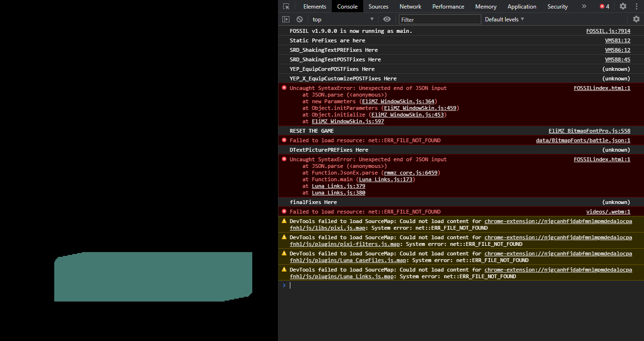
Task: Open the Application tab
Action: [x=522, y=7]
